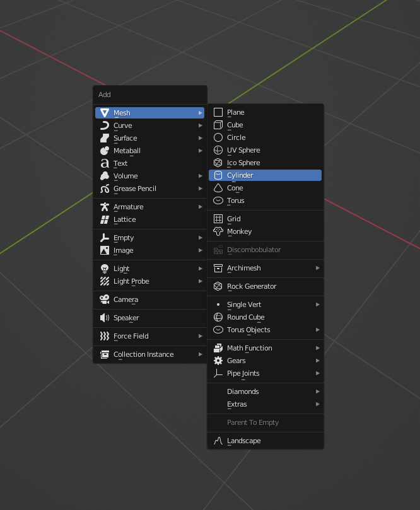Select the Discombobulator entry
The width and height of the screenshot is (420, 510).
click(265, 250)
